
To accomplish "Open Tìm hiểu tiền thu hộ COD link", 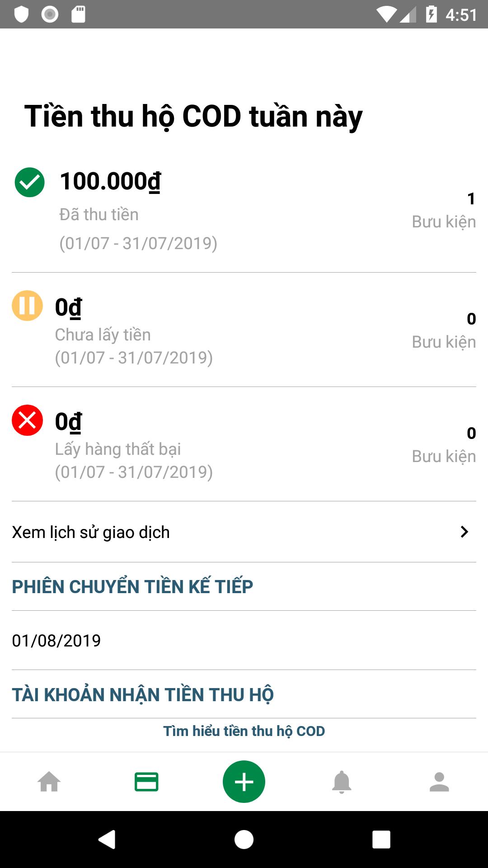I will (x=244, y=731).
